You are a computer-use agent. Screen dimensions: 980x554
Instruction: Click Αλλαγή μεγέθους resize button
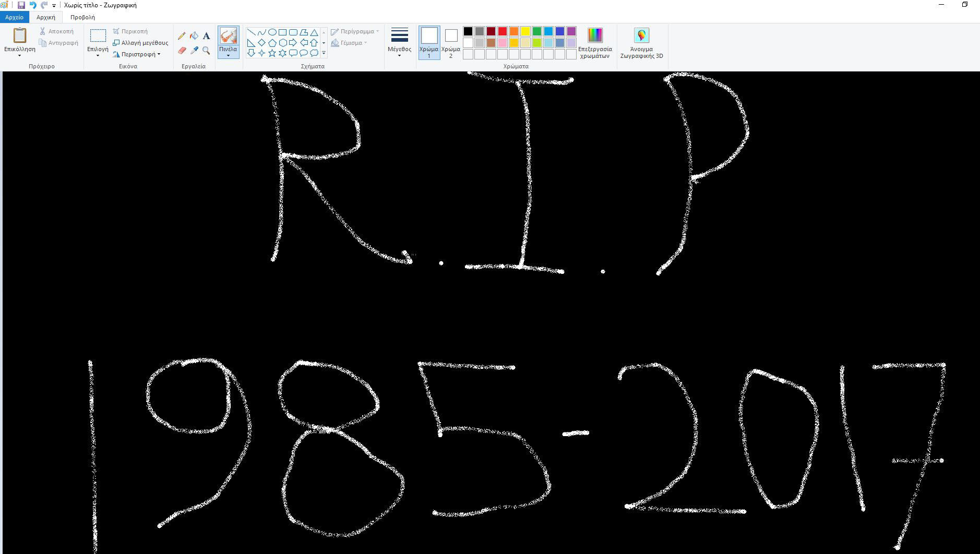(x=141, y=43)
